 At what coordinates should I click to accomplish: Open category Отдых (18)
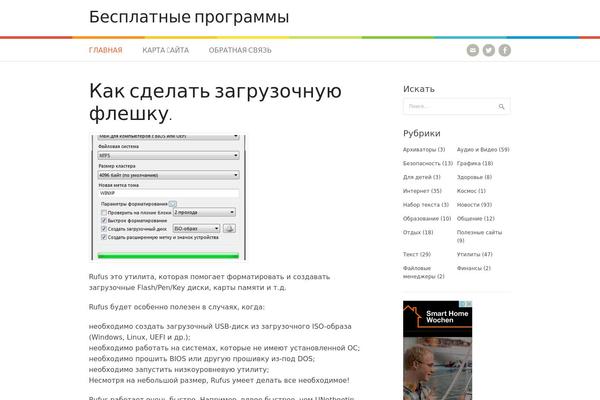[418, 232]
